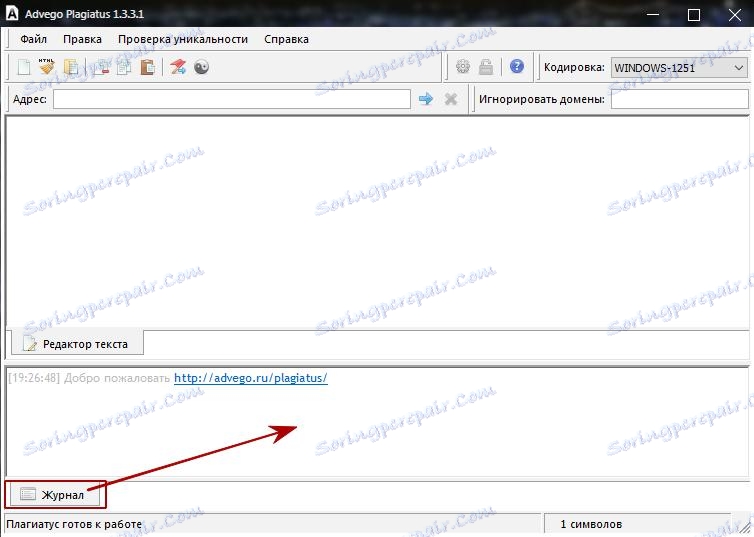Screen dimensions: 754x537
Task: Open the Справка menu
Action: coord(286,39)
